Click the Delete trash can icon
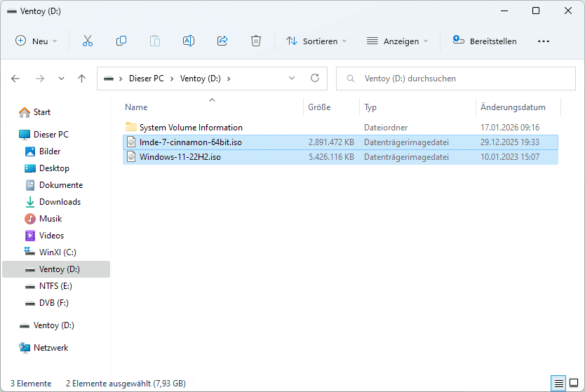The image size is (585, 392). pyautogui.click(x=256, y=41)
